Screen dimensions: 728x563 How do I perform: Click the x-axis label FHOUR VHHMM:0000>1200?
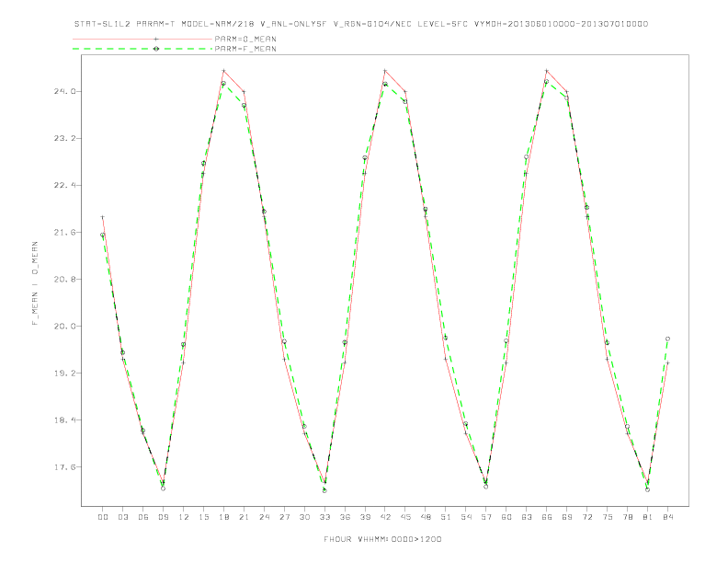(x=382, y=539)
